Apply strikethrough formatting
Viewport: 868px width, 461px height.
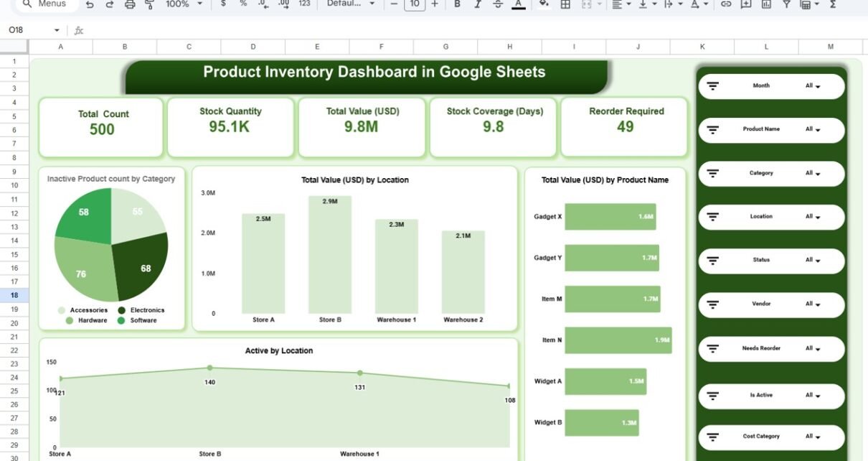tap(498, 4)
